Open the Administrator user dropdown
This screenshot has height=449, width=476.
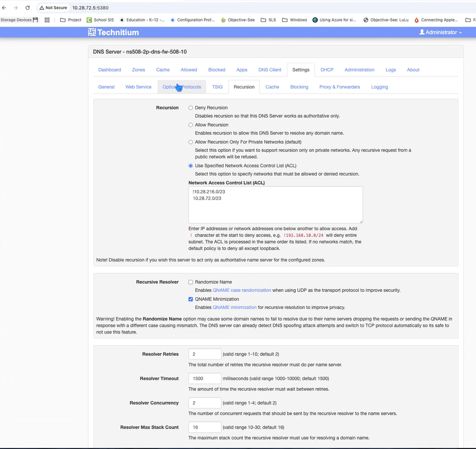click(x=440, y=32)
